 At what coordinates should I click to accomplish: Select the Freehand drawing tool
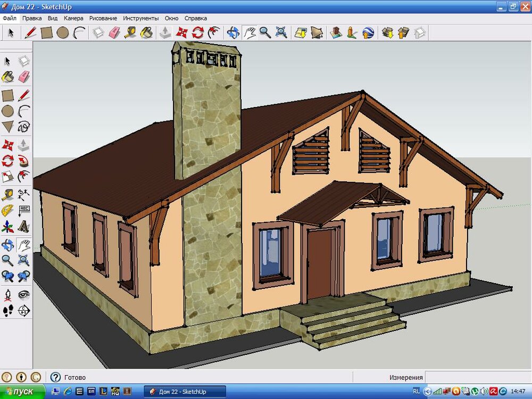(x=23, y=127)
